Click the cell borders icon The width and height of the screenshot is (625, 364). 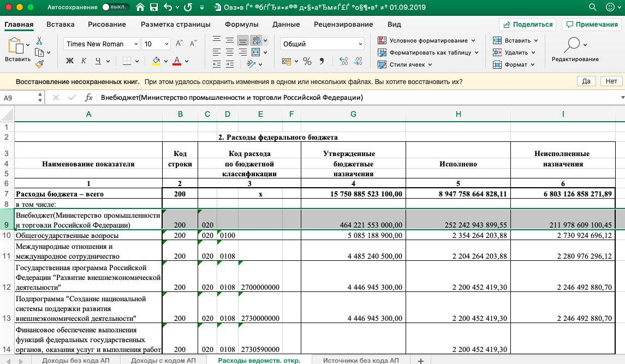(x=127, y=61)
